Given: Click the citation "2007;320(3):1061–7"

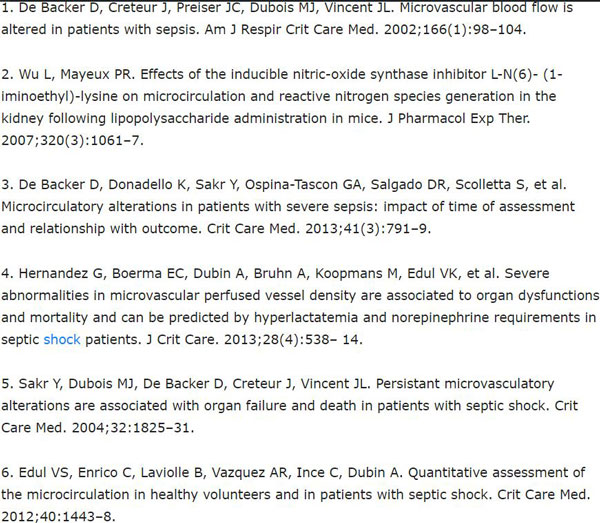Looking at the screenshot, I should 73,141.
